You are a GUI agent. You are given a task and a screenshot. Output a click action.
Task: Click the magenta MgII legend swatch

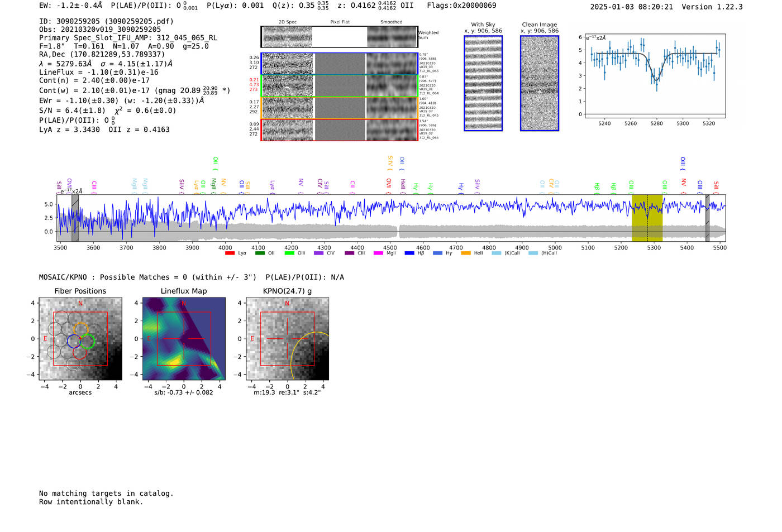point(379,253)
